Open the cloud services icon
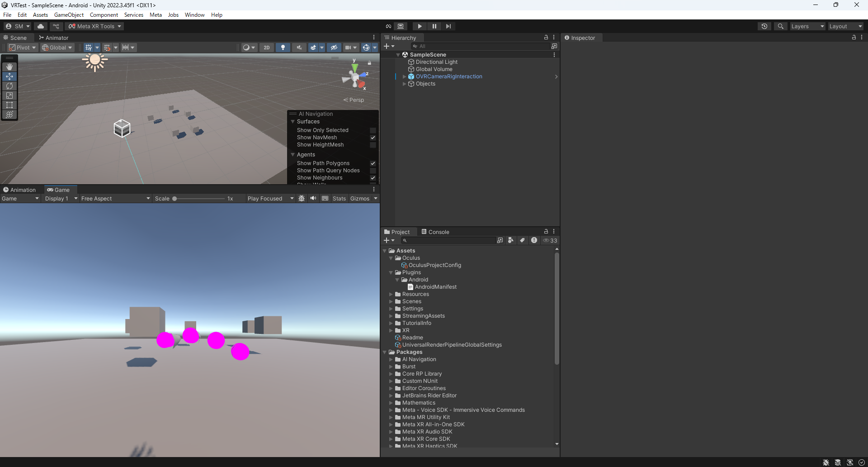The height and width of the screenshot is (467, 868). [41, 26]
